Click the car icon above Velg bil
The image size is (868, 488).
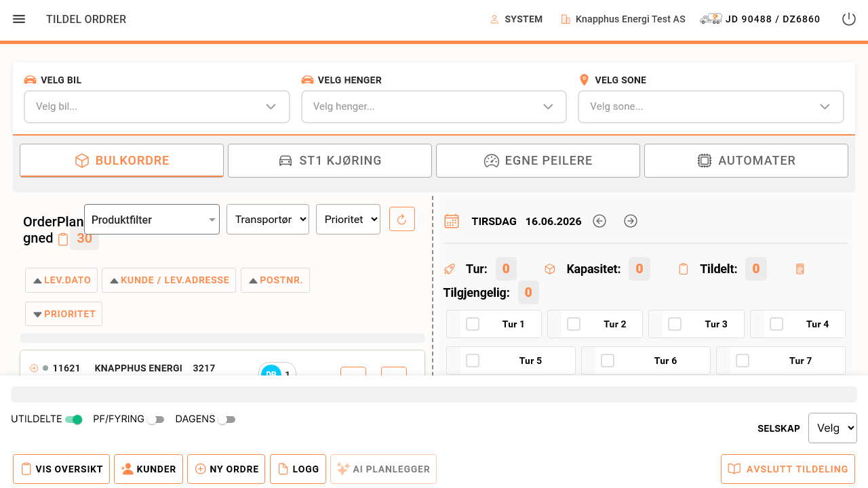30,80
